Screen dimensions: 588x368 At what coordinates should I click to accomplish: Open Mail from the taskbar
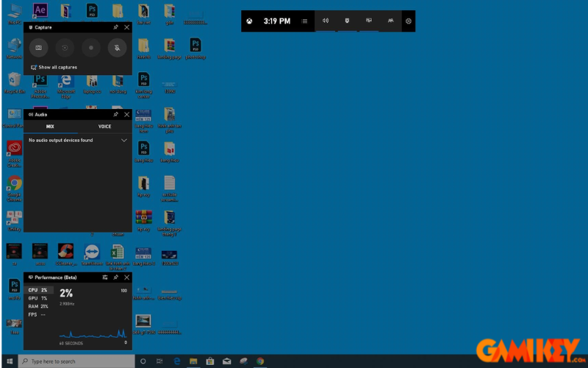coord(227,361)
